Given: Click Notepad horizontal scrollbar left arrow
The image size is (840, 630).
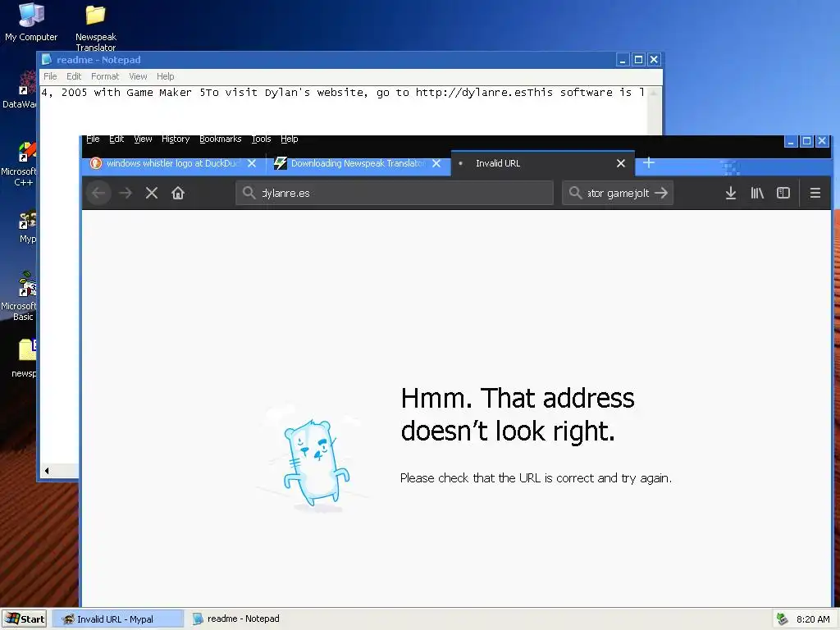Looking at the screenshot, I should pos(47,471).
